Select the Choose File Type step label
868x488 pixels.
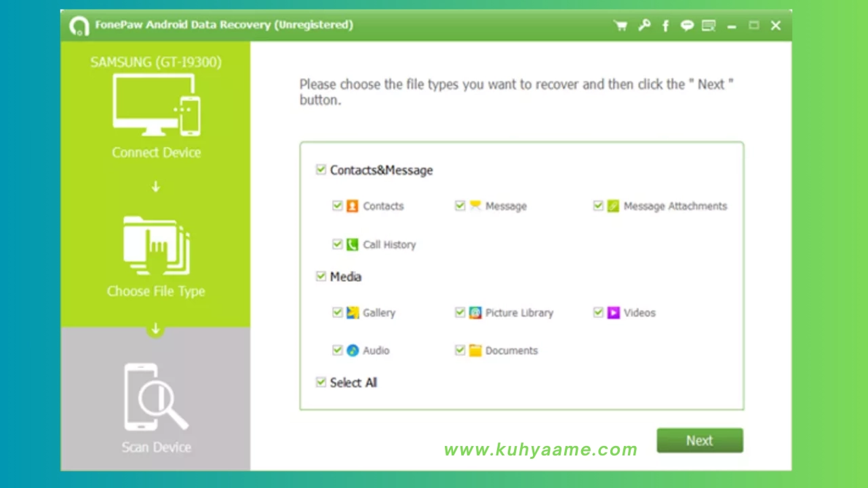click(156, 291)
